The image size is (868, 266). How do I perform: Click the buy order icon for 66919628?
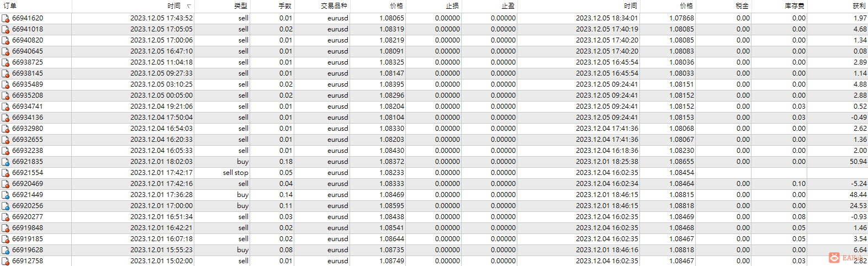(6, 250)
